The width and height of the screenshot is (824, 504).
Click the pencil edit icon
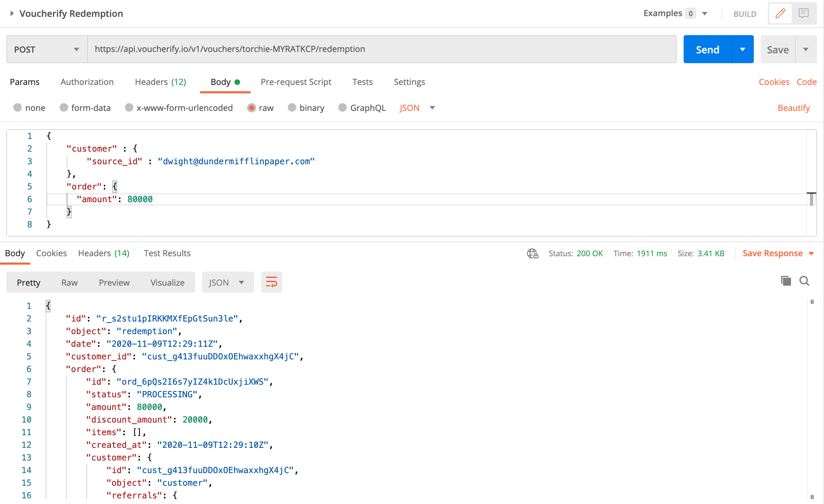(x=780, y=14)
